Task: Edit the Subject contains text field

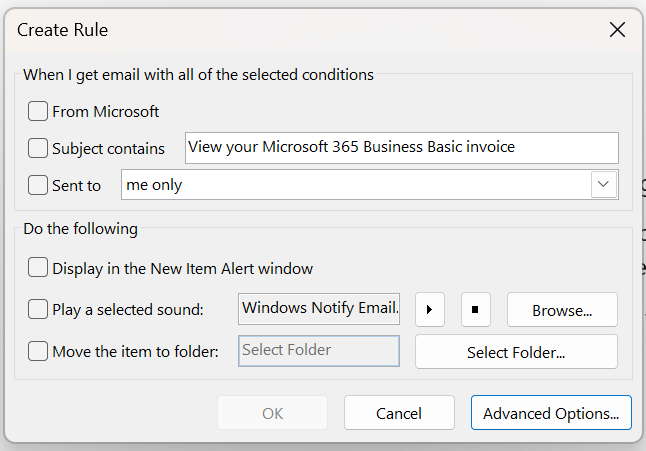Action: point(402,148)
